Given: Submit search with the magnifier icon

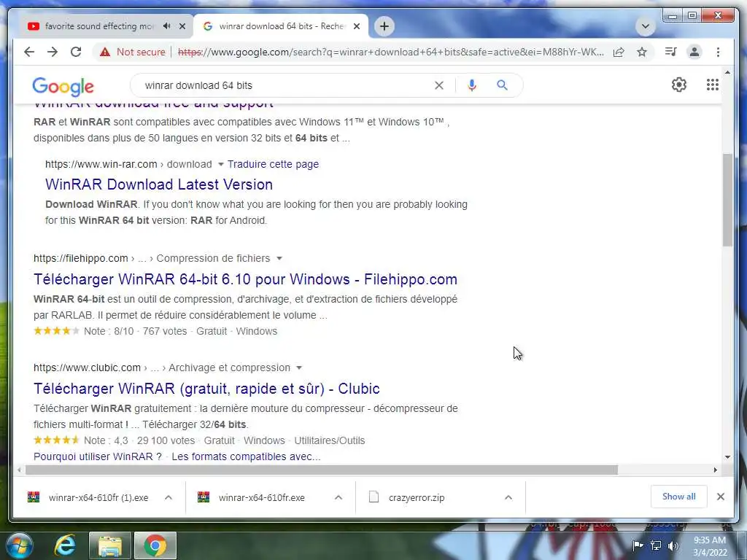Looking at the screenshot, I should [502, 85].
